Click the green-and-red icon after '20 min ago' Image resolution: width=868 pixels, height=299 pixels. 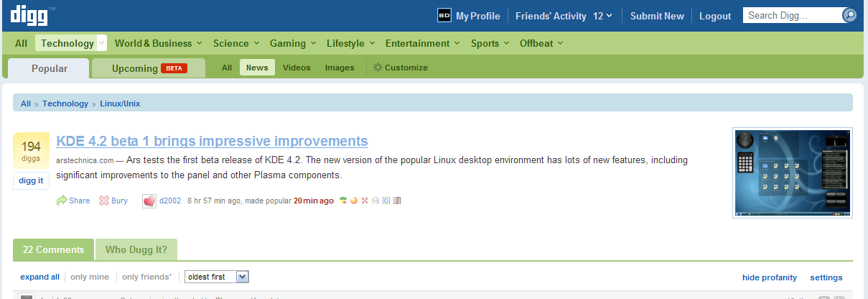343,201
